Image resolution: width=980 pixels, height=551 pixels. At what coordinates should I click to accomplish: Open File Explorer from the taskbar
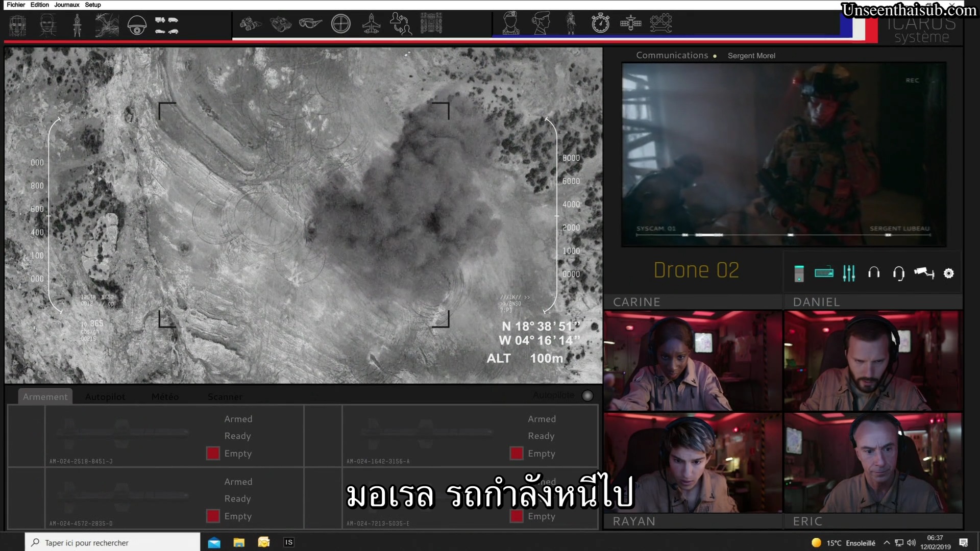tap(239, 542)
